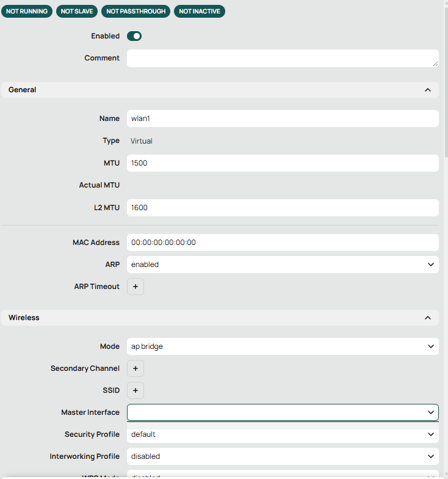This screenshot has width=448, height=479.
Task: Add a Secondary Channel with plus icon
Action: click(x=135, y=368)
